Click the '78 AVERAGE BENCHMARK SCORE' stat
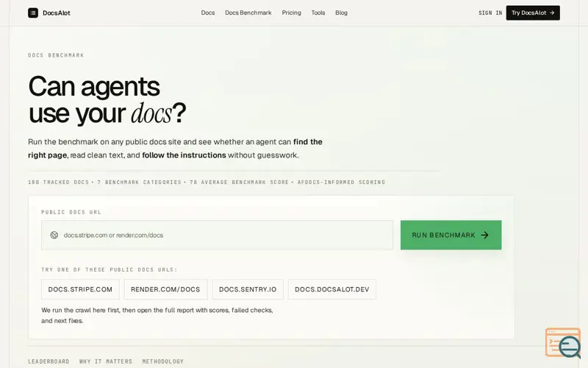The height and width of the screenshot is (368, 588). tap(240, 182)
